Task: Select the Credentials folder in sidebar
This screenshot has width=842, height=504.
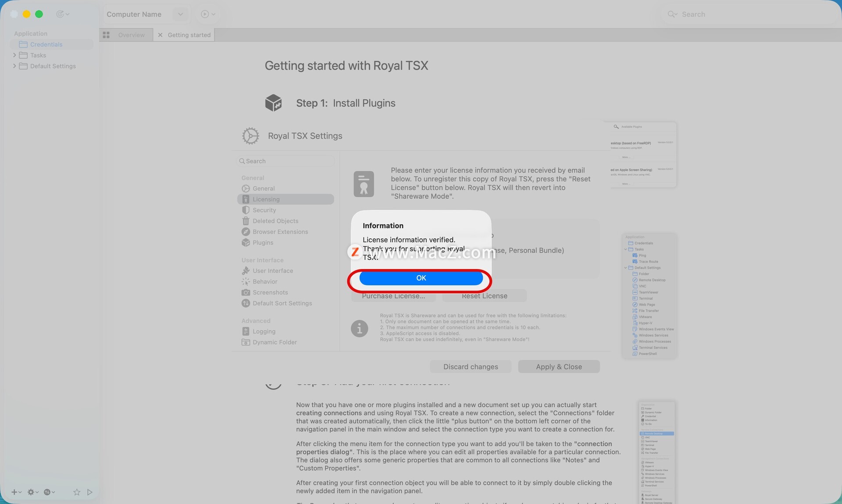Action: [x=46, y=44]
